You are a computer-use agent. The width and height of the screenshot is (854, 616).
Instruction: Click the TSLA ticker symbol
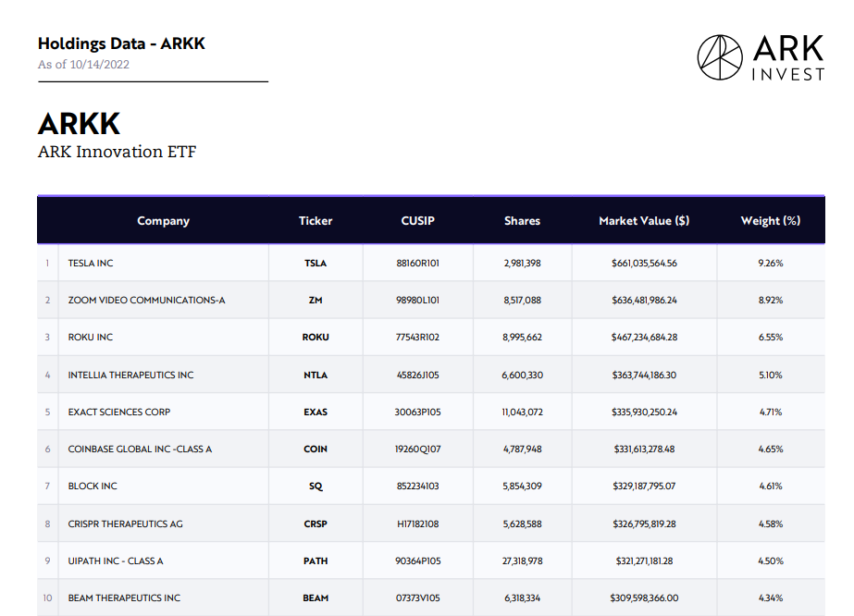pyautogui.click(x=316, y=263)
